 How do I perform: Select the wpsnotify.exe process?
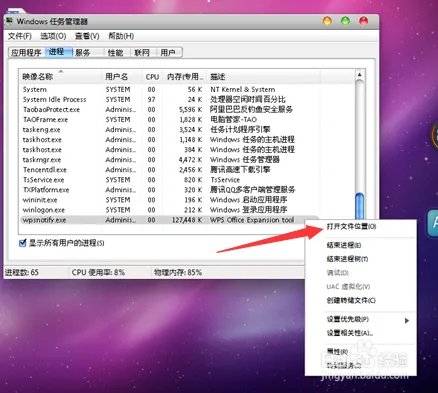(170, 220)
